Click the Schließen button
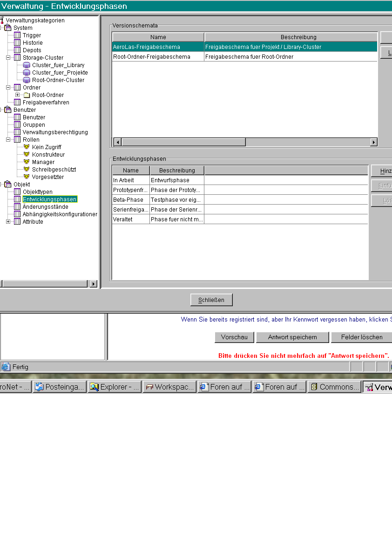392x555 pixels. [211, 300]
